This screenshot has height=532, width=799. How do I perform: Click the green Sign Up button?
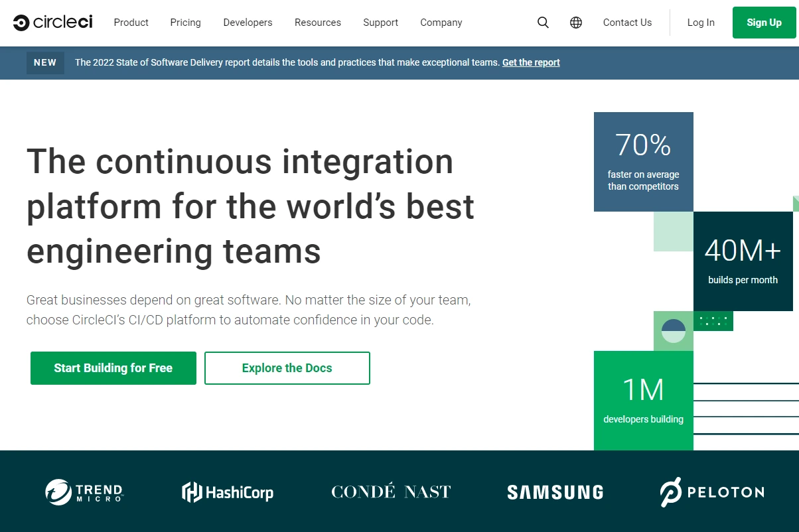(764, 23)
